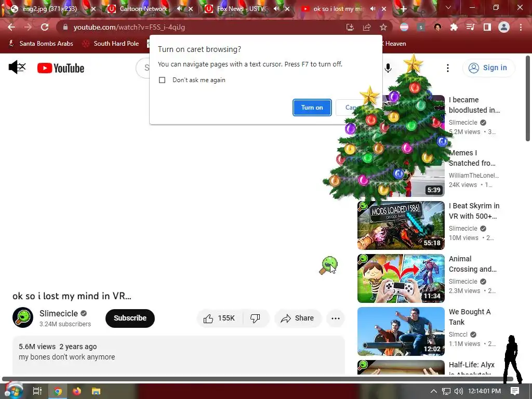This screenshot has height=399, width=532.
Task: Open tab search dropdown chevron
Action: point(448,7)
